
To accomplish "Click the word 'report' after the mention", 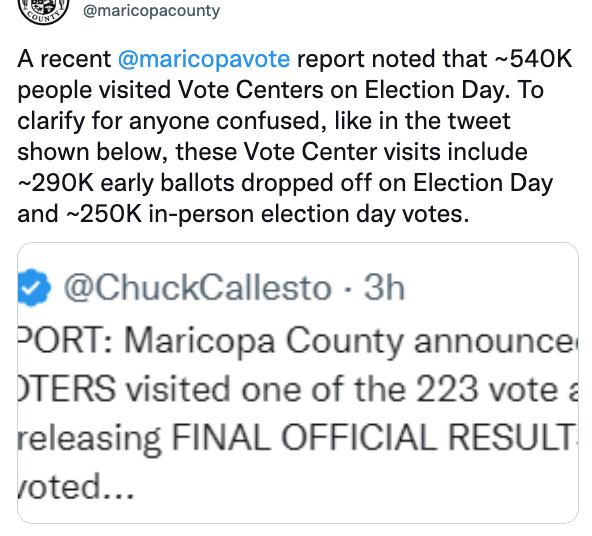I will point(331,60).
